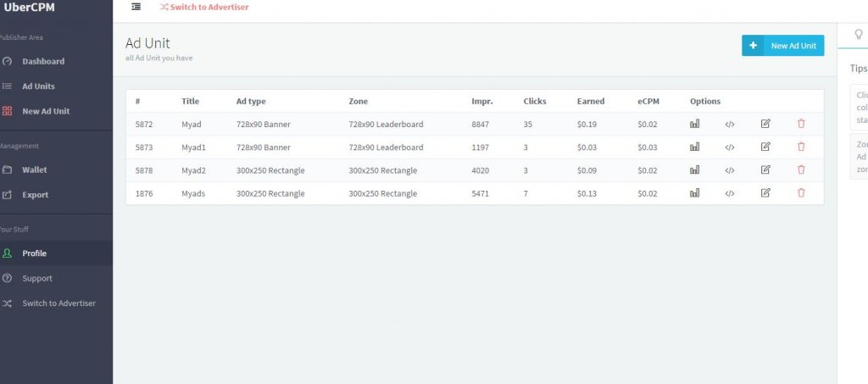868x384 pixels.
Task: Click the 728x90 Leaderboard zone for Myad1
Action: pos(386,147)
